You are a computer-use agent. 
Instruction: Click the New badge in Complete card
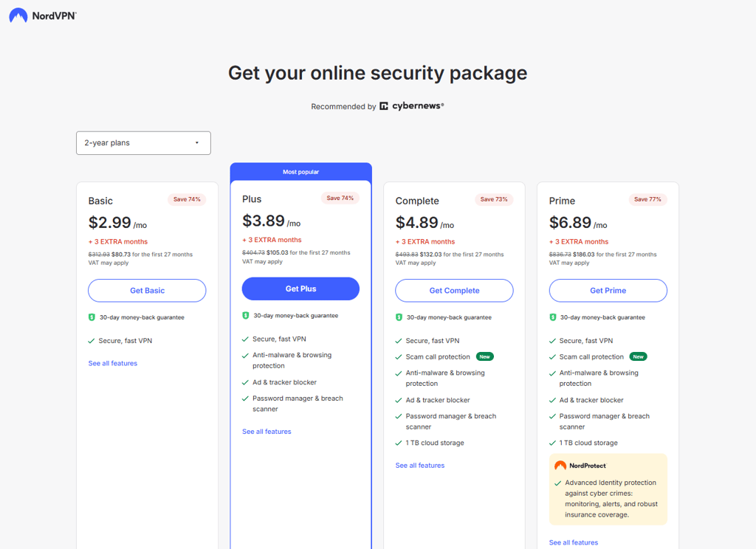tap(485, 356)
